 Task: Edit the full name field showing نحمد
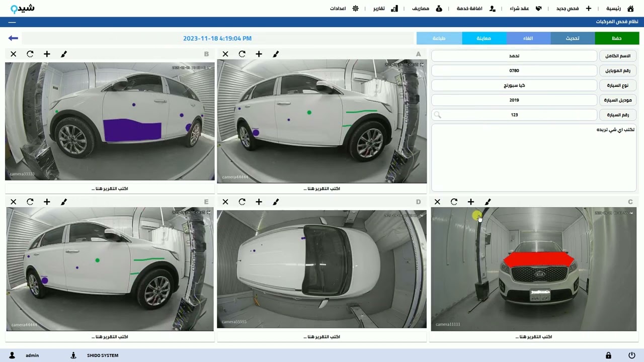514,56
